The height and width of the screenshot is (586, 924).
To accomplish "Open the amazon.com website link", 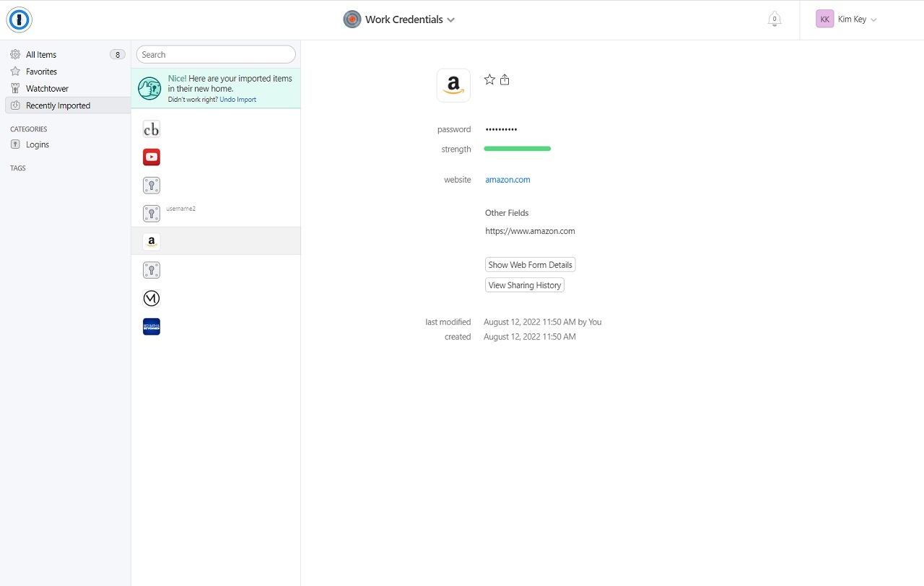I will pos(507,180).
